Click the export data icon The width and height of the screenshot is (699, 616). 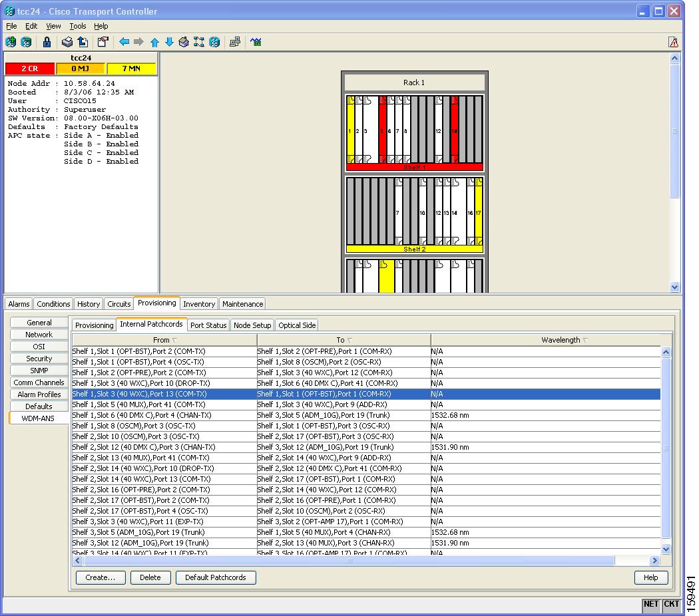[x=83, y=42]
